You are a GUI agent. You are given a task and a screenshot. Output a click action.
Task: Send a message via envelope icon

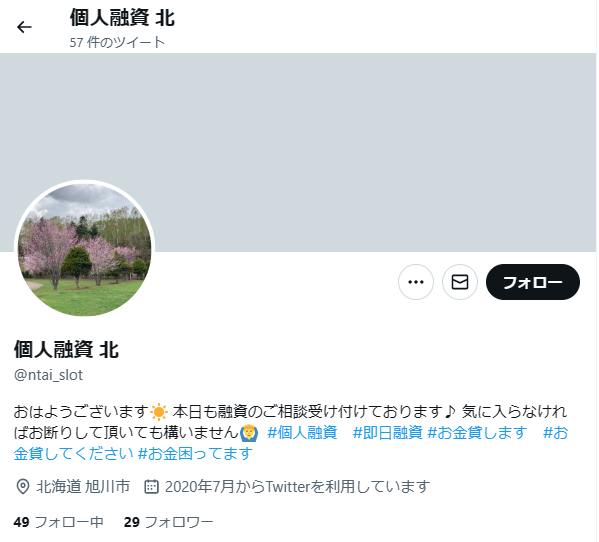[461, 283]
